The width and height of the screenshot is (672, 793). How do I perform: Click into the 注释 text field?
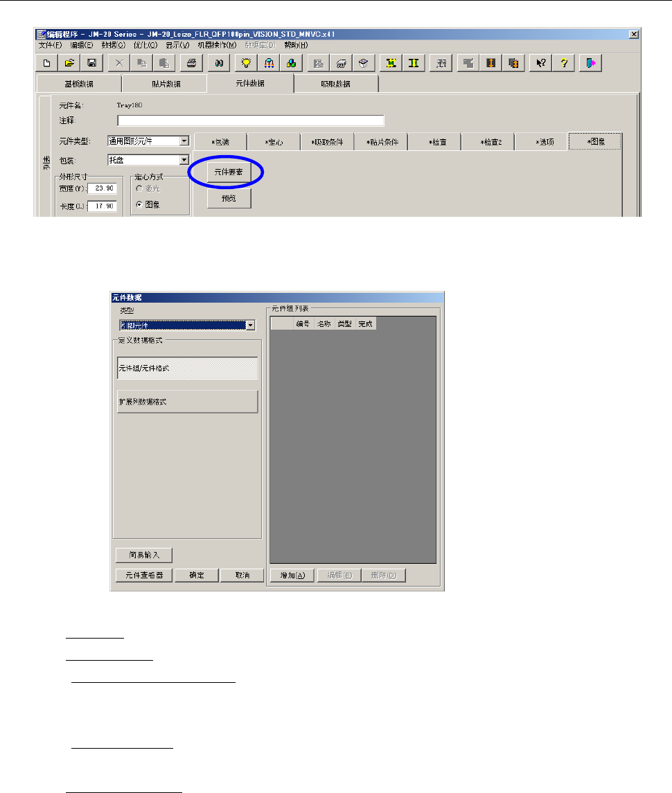point(251,121)
